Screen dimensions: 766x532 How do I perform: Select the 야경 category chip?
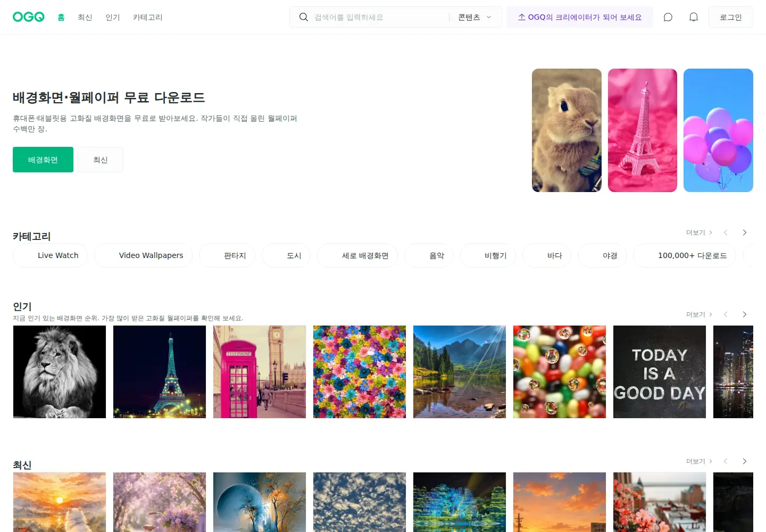(x=602, y=255)
